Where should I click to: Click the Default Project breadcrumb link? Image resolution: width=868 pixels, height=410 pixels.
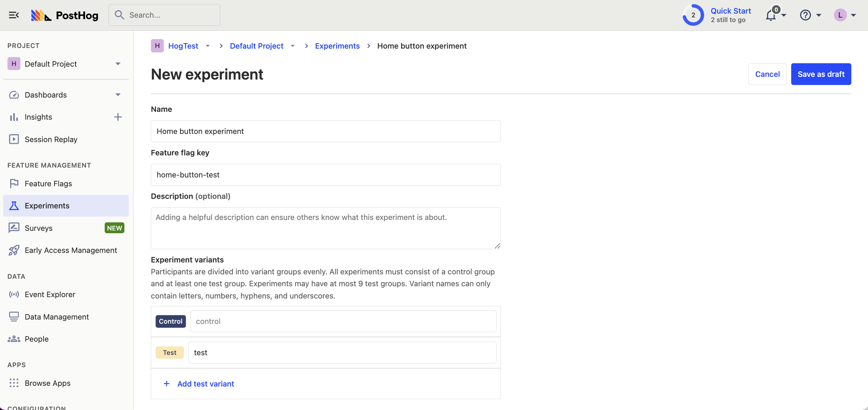coord(256,46)
